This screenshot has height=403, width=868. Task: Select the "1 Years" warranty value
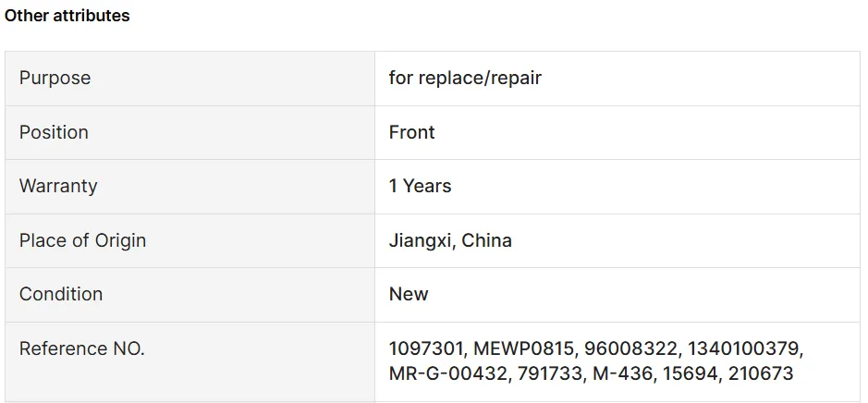coord(420,186)
